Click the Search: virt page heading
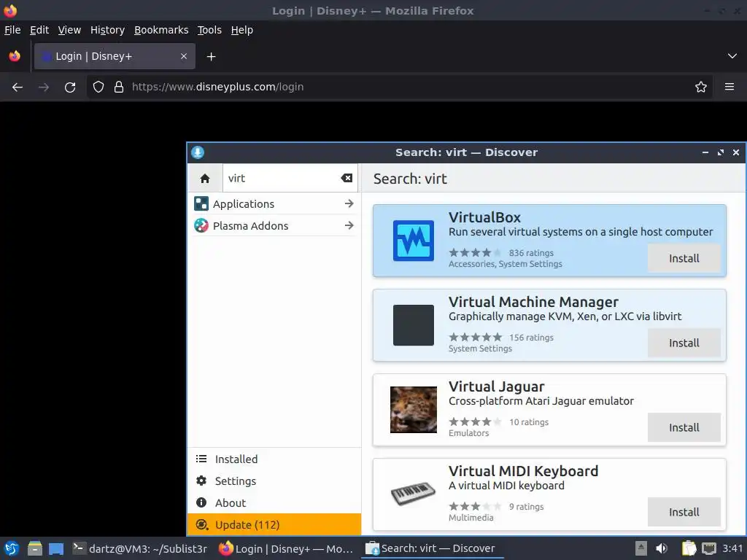Screen dimensions: 747x560 click(x=410, y=179)
